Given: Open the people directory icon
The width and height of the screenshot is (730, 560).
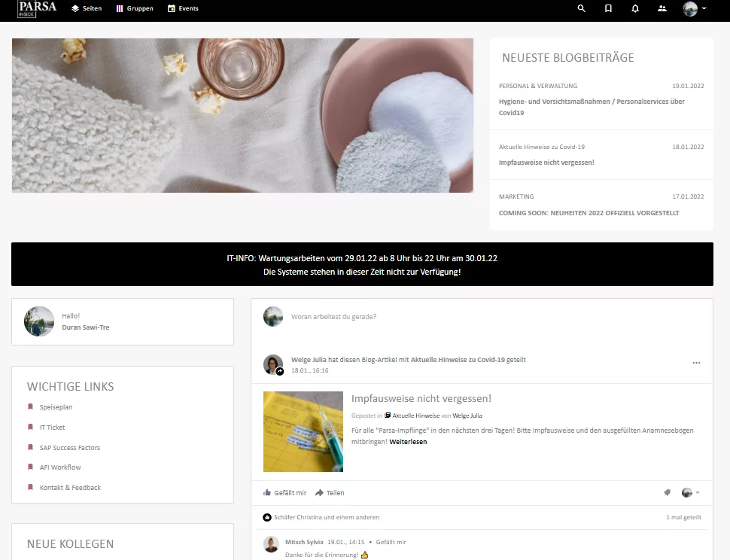Looking at the screenshot, I should (662, 8).
